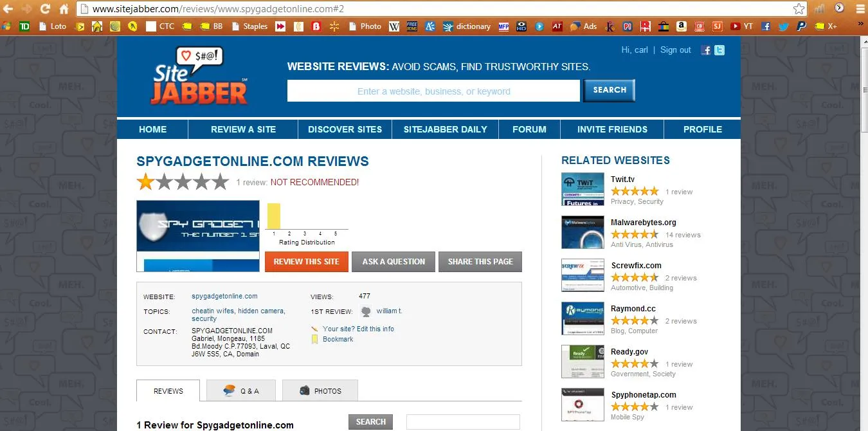Open the Wikipedia W bookmark icon
Image resolution: width=868 pixels, height=431 pixels.
tap(394, 26)
